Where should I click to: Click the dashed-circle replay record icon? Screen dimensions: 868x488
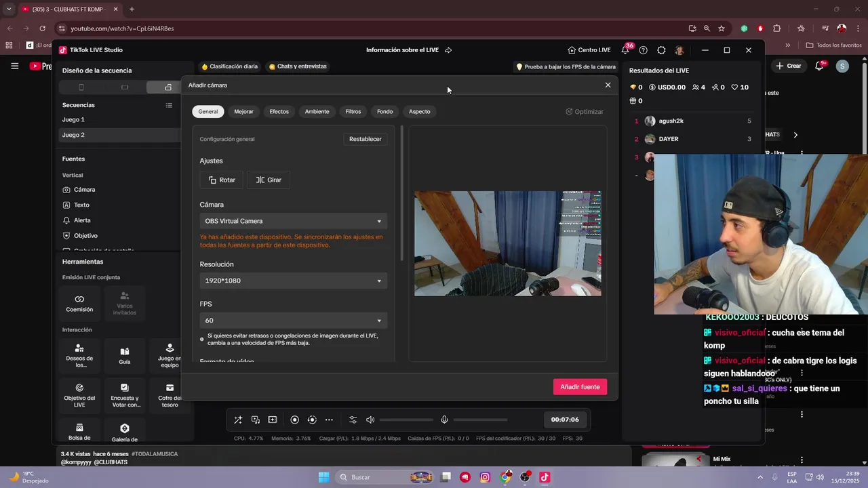click(312, 420)
